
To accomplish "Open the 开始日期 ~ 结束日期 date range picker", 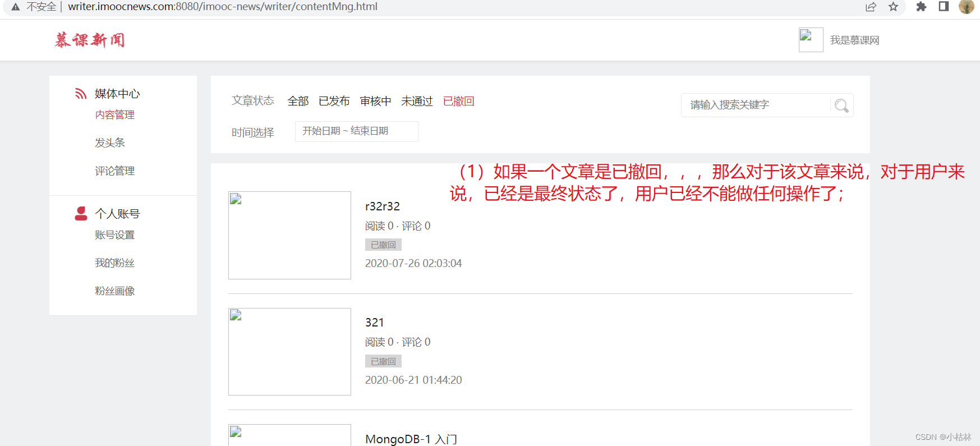I will coord(356,131).
